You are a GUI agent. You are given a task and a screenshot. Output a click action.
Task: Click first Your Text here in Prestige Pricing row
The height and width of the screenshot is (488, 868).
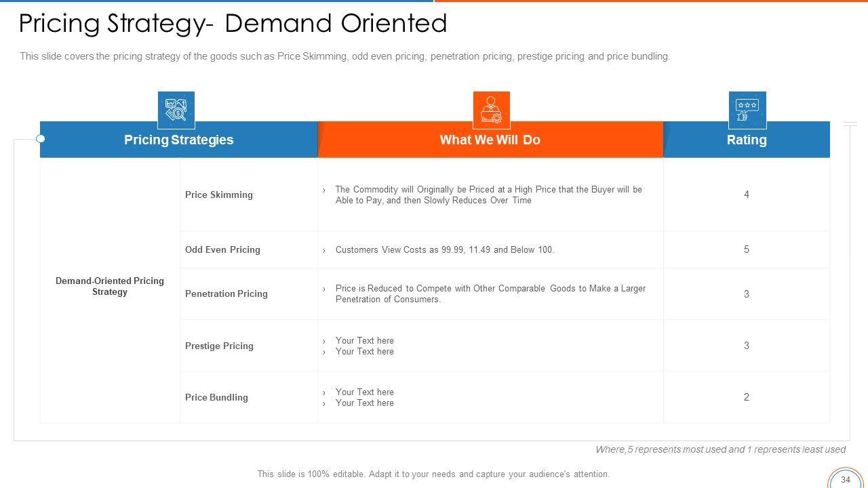coord(364,340)
